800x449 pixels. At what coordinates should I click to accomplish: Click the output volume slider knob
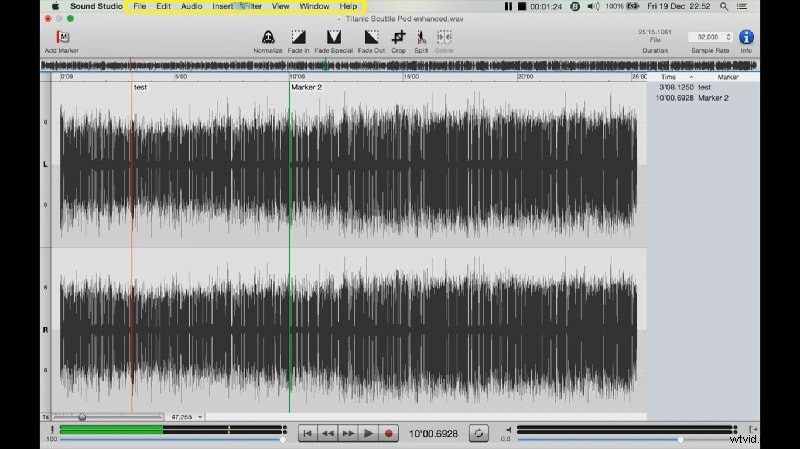(x=680, y=439)
